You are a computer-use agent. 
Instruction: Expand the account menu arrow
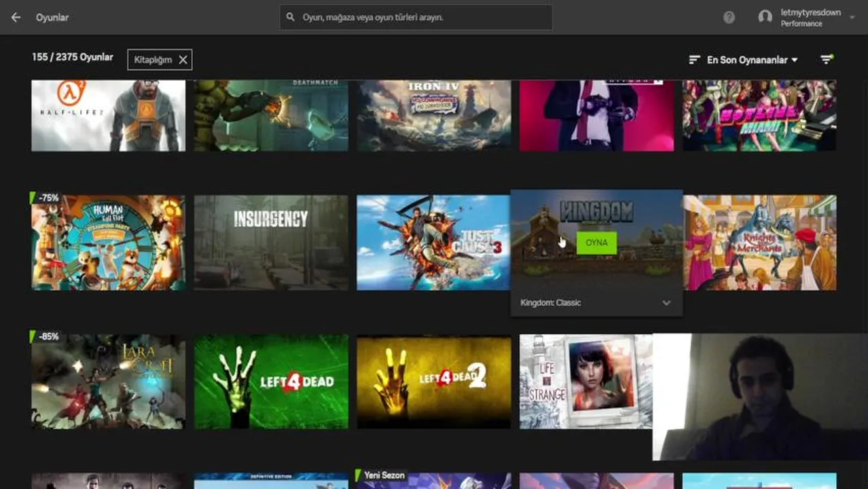tap(852, 18)
